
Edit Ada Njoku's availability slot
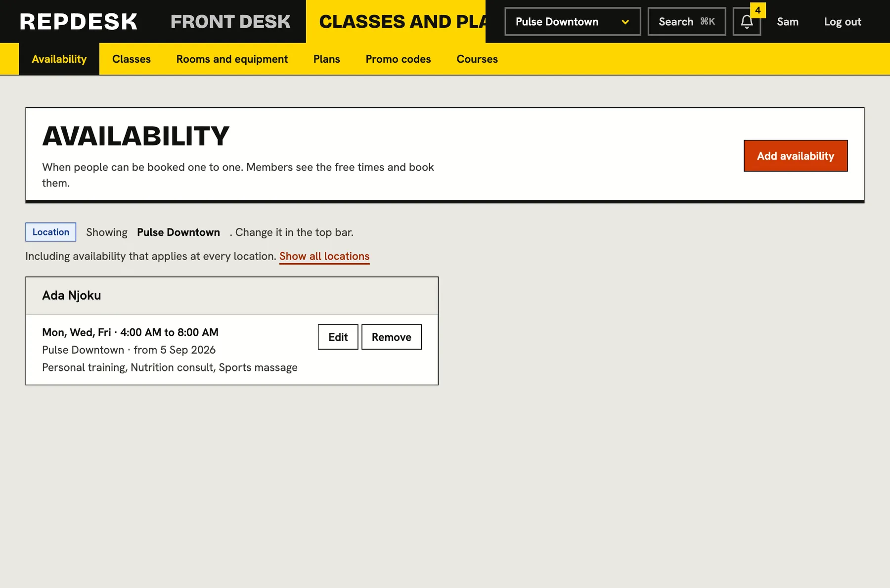point(338,337)
